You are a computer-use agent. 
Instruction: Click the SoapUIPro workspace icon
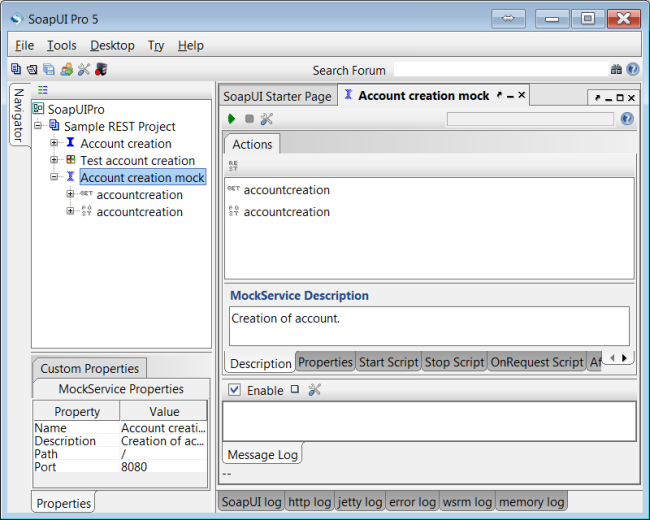pyautogui.click(x=39, y=108)
